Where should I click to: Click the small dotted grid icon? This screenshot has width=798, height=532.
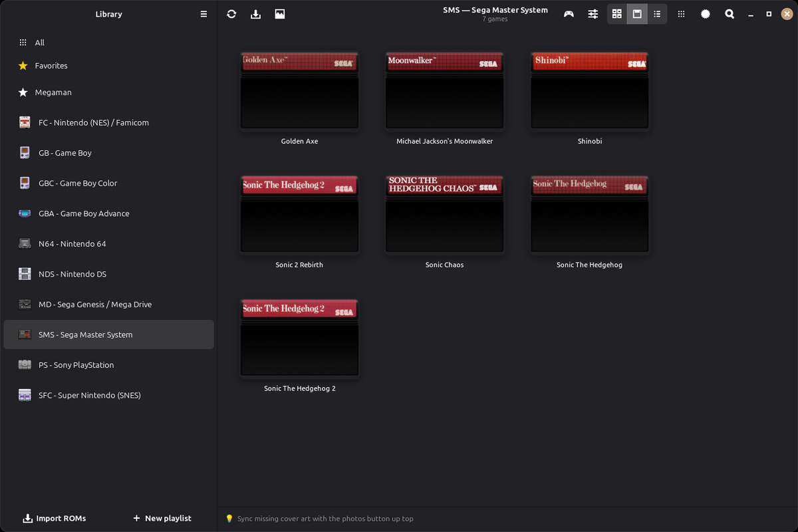point(681,14)
